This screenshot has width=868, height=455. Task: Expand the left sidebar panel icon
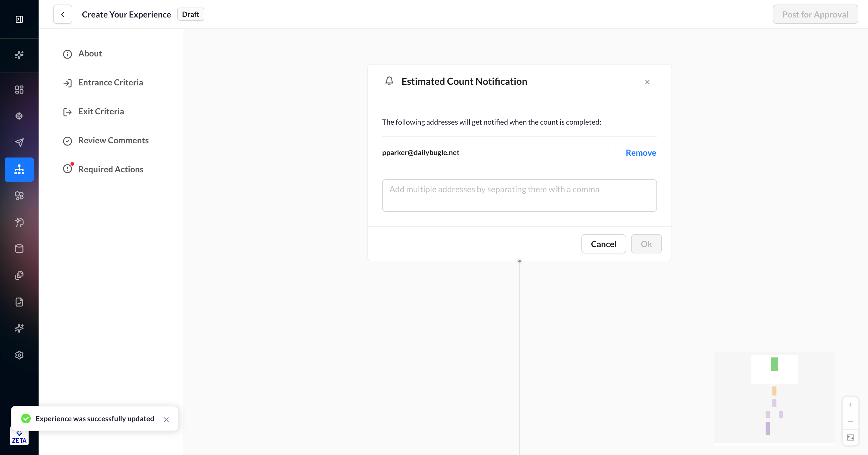click(x=19, y=19)
